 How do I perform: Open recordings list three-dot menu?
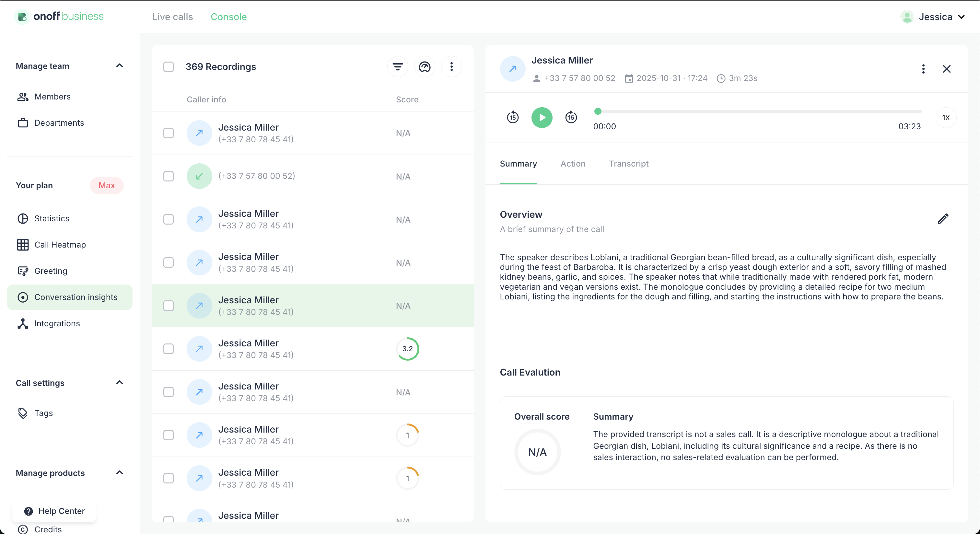pos(451,67)
